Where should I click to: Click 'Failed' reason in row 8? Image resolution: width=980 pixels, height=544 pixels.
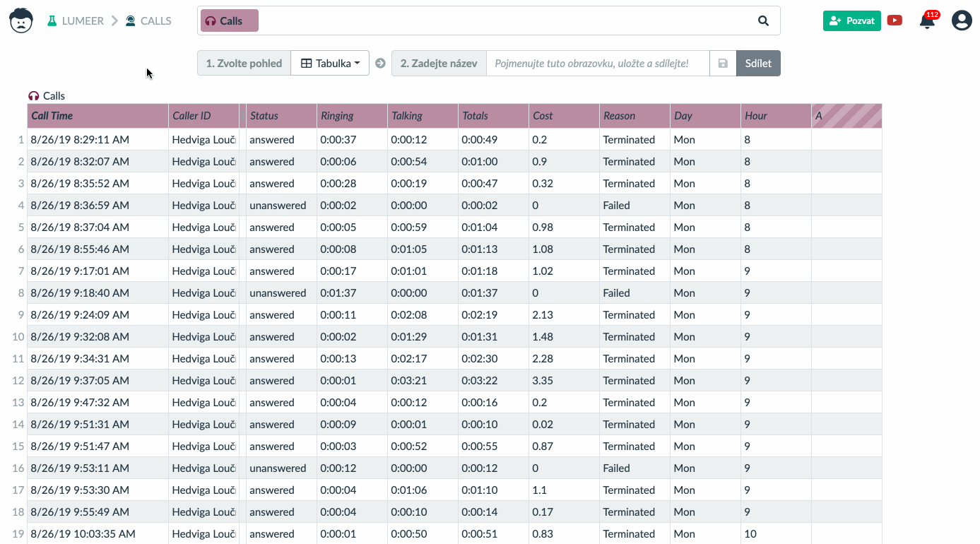coord(634,293)
